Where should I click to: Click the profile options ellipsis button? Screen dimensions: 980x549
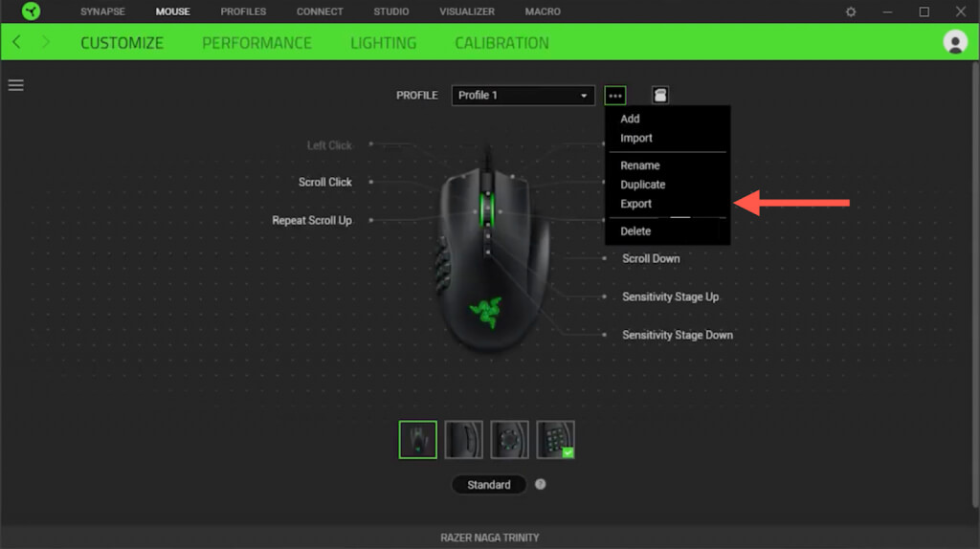pos(615,96)
